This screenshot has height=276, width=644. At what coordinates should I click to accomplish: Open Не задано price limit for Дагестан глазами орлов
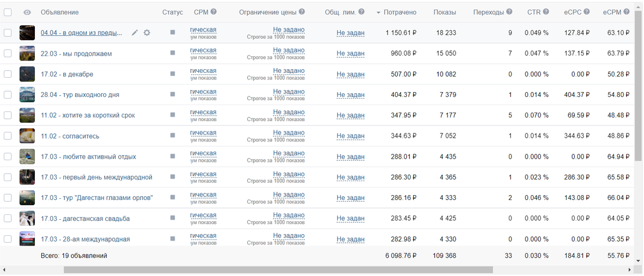289,195
